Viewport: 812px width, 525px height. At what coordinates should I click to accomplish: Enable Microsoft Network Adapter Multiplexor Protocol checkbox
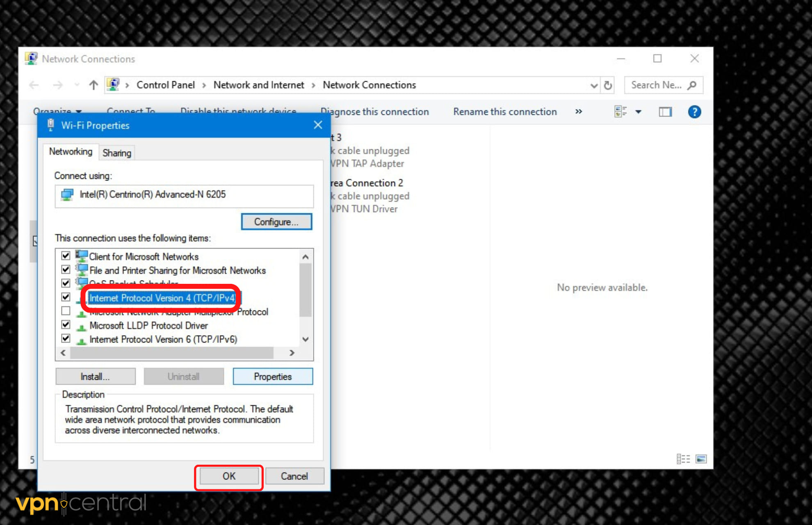pyautogui.click(x=66, y=311)
